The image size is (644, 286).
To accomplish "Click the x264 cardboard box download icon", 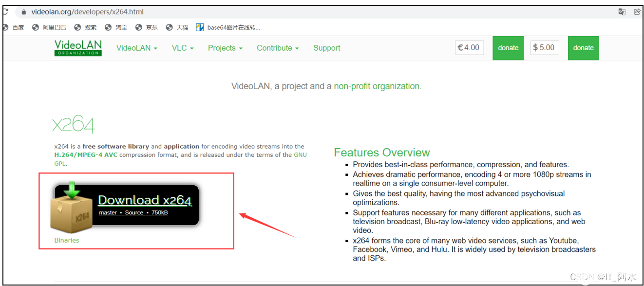I will click(72, 208).
